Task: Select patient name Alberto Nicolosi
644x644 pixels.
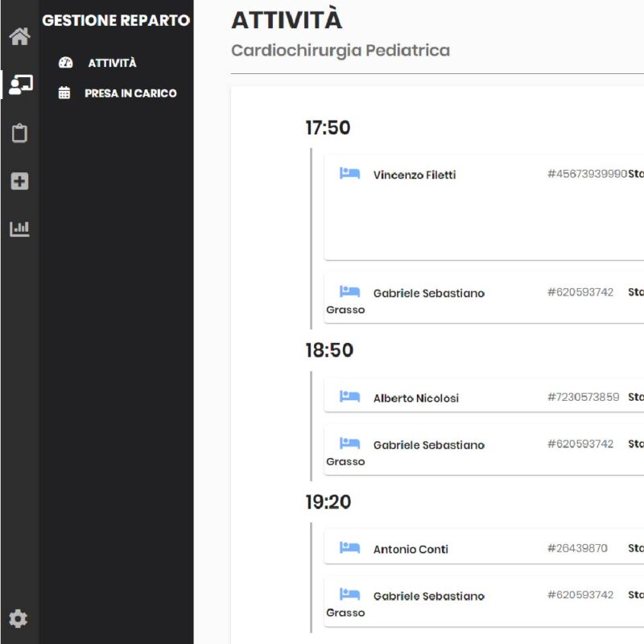Action: [416, 398]
